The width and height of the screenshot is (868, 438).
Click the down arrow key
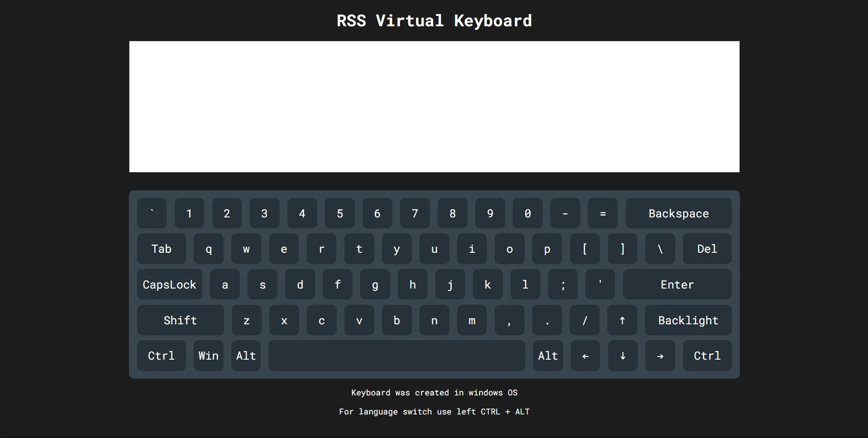coord(623,356)
